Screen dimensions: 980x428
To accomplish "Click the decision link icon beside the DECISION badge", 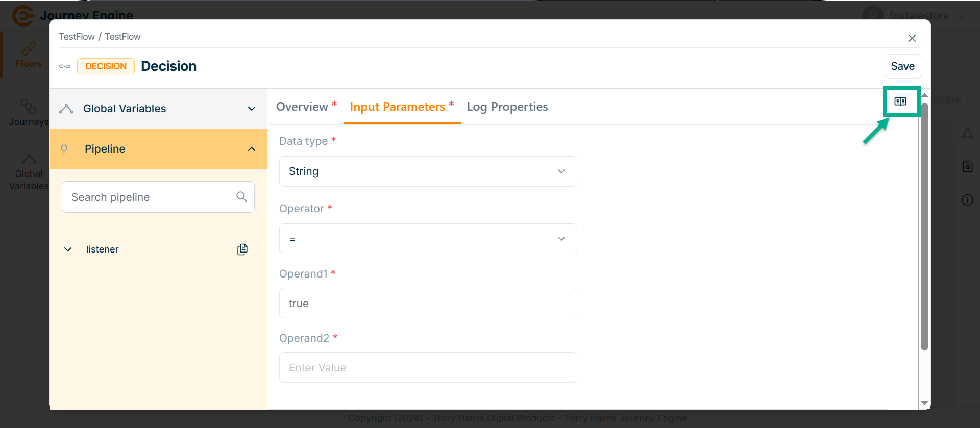I will point(65,66).
